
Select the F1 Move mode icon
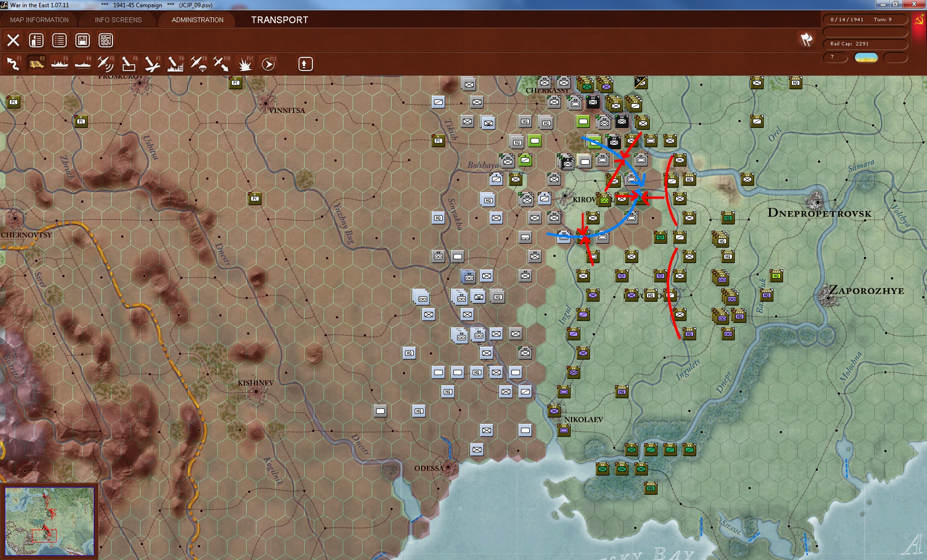click(x=13, y=64)
